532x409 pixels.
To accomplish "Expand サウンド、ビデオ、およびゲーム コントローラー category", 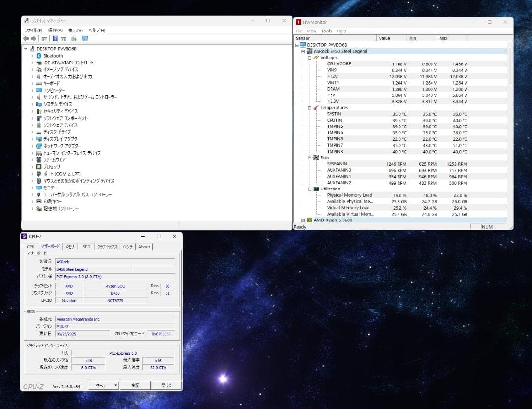I will click(32, 97).
